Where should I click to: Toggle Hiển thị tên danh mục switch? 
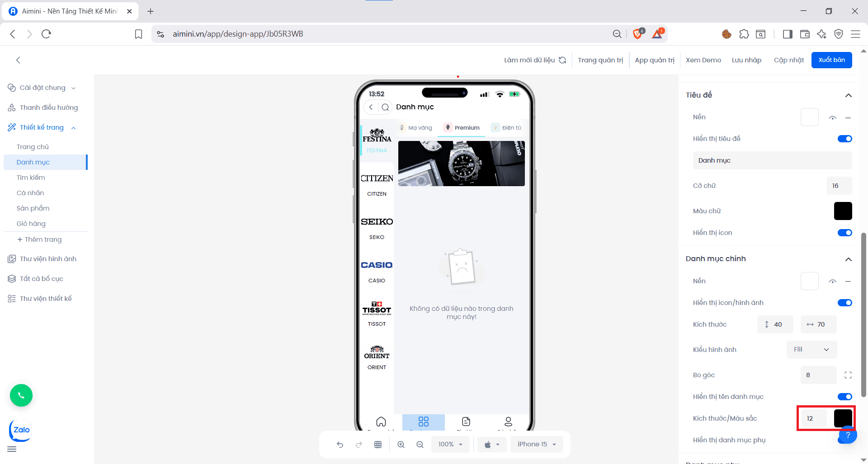pyautogui.click(x=844, y=397)
